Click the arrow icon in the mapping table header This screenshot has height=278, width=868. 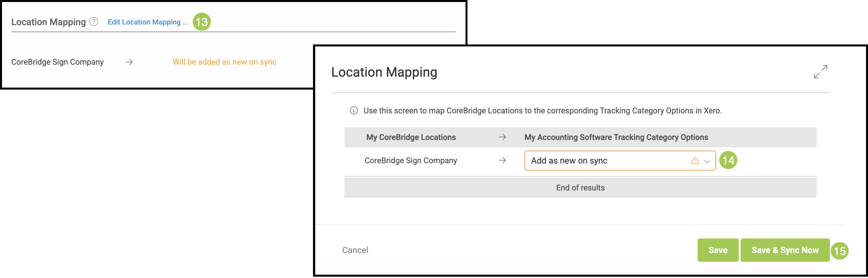point(502,137)
